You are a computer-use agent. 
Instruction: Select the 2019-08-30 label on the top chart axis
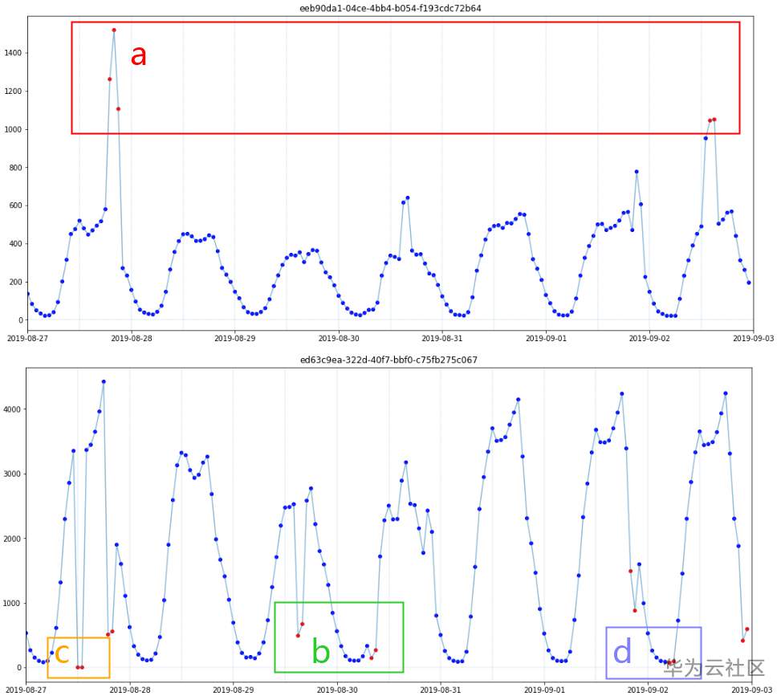[339, 338]
